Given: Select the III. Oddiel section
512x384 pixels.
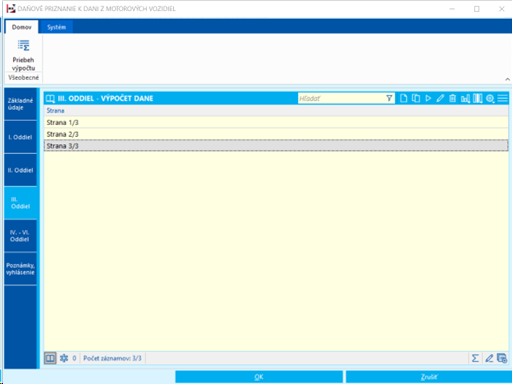Looking at the screenshot, I should (20, 203).
